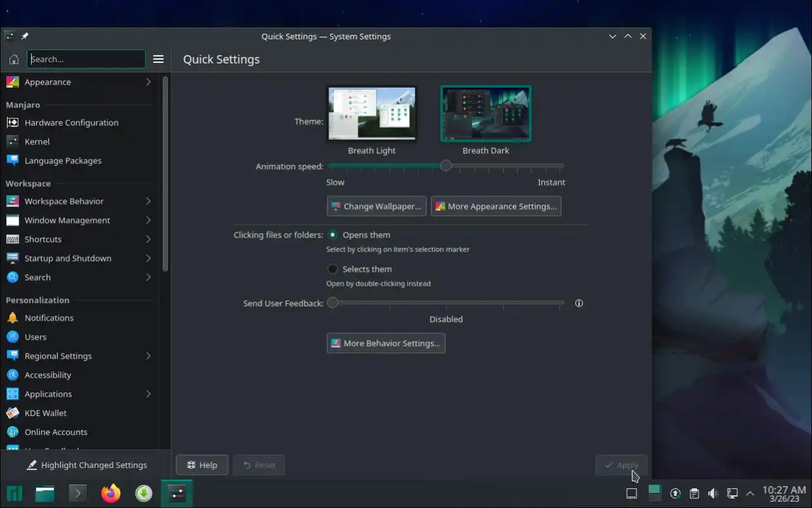
Task: Click the Startup and Shutdown icon
Action: (x=13, y=258)
